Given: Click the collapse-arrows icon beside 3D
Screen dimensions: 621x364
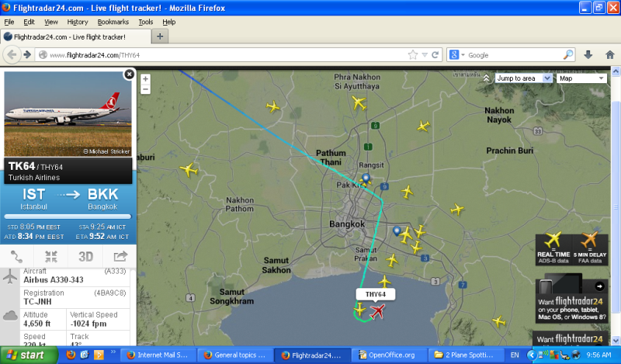Looking at the screenshot, I should tap(51, 256).
